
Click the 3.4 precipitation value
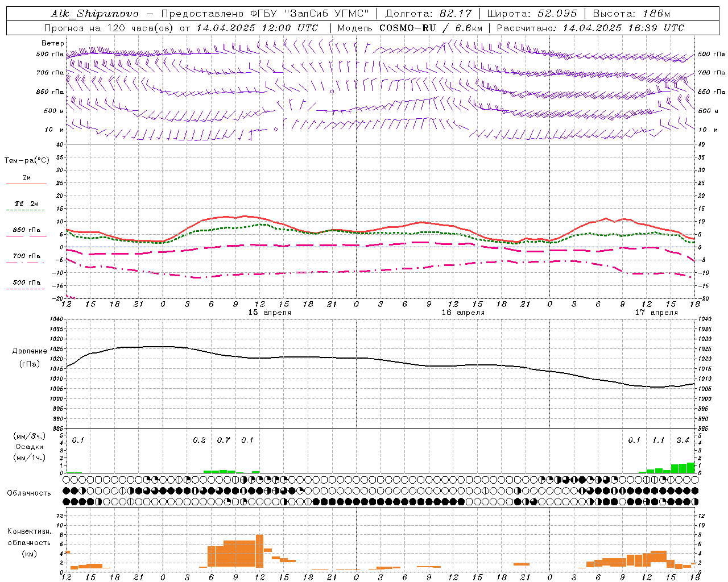682,440
